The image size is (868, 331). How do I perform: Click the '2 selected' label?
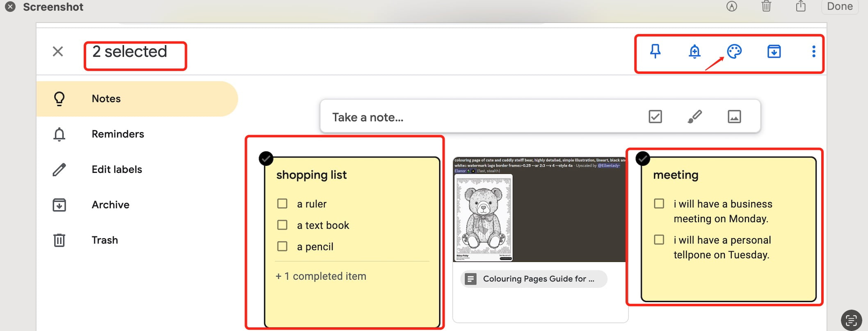130,52
